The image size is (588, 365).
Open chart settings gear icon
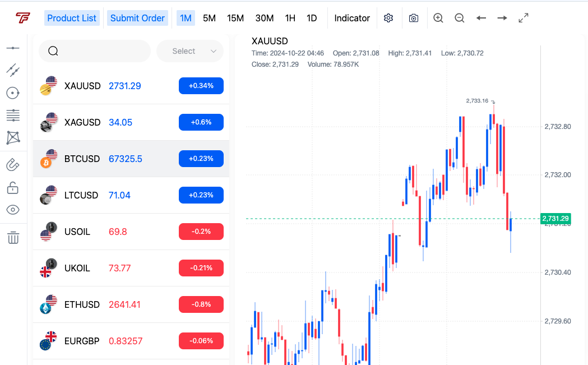(x=388, y=18)
